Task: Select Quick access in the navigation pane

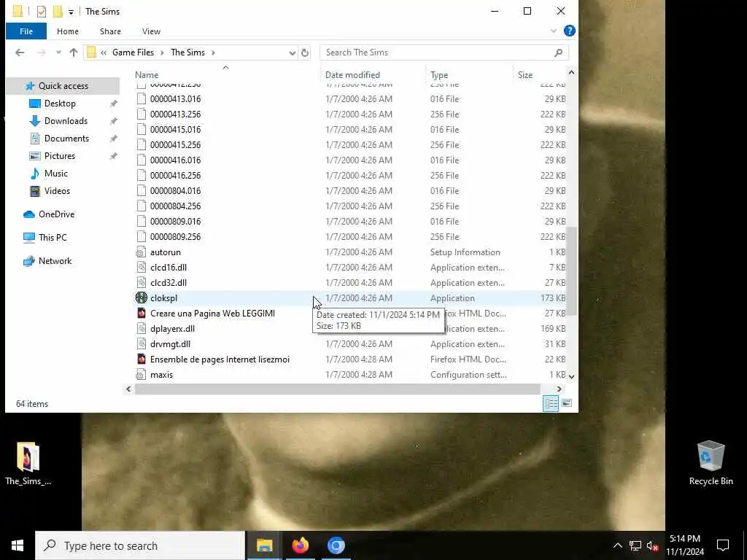Action: 63,86
